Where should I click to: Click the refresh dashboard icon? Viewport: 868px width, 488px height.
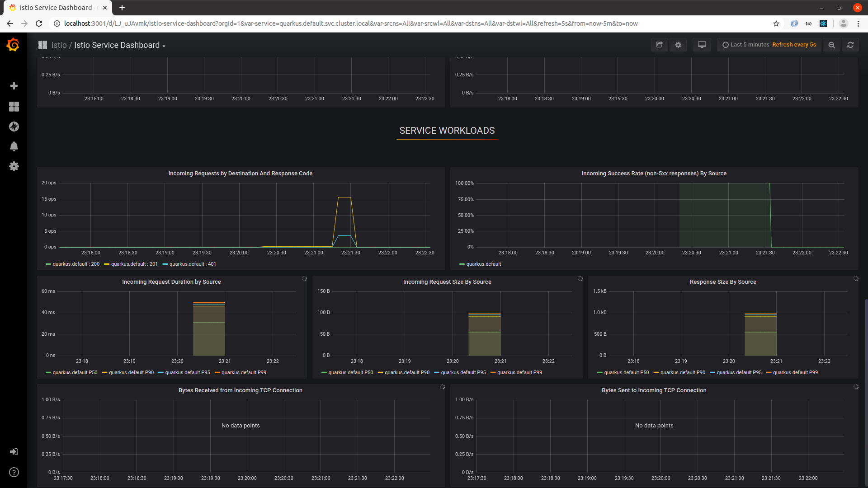850,45
